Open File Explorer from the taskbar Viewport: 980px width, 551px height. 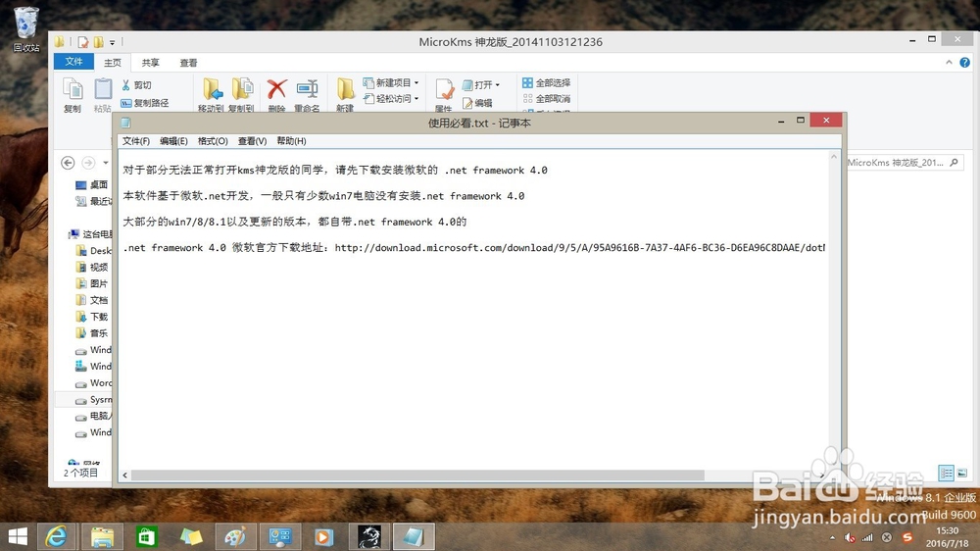(x=102, y=536)
